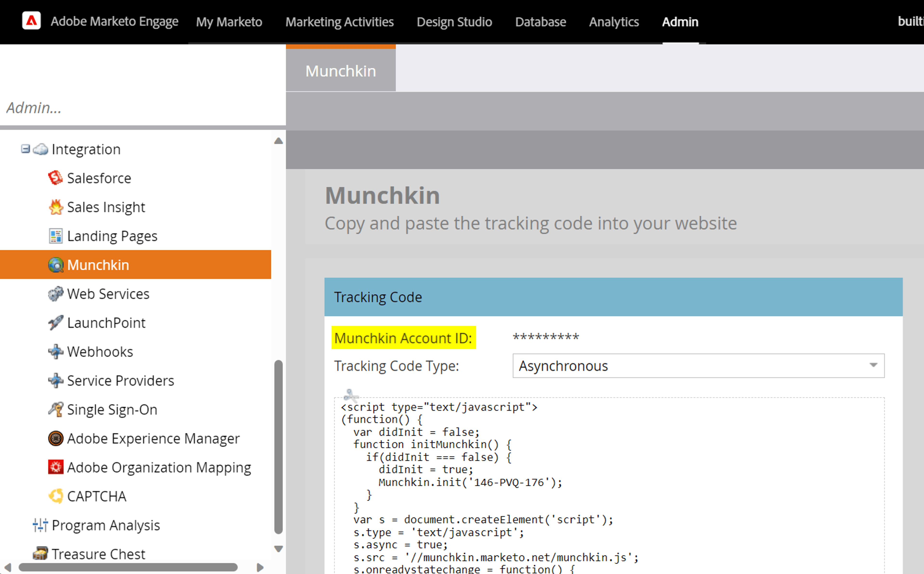
Task: Click the tree scroll up arrow
Action: 278,141
